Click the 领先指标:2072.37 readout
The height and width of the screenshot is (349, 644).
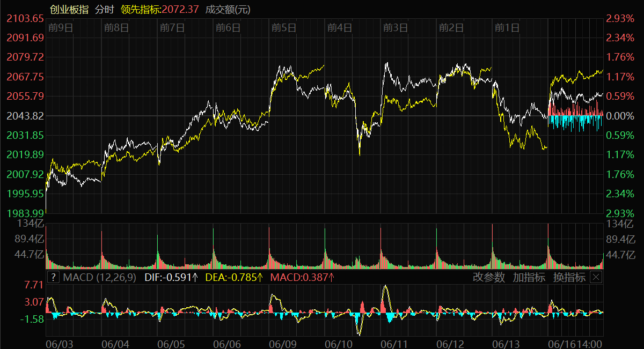pos(160,9)
